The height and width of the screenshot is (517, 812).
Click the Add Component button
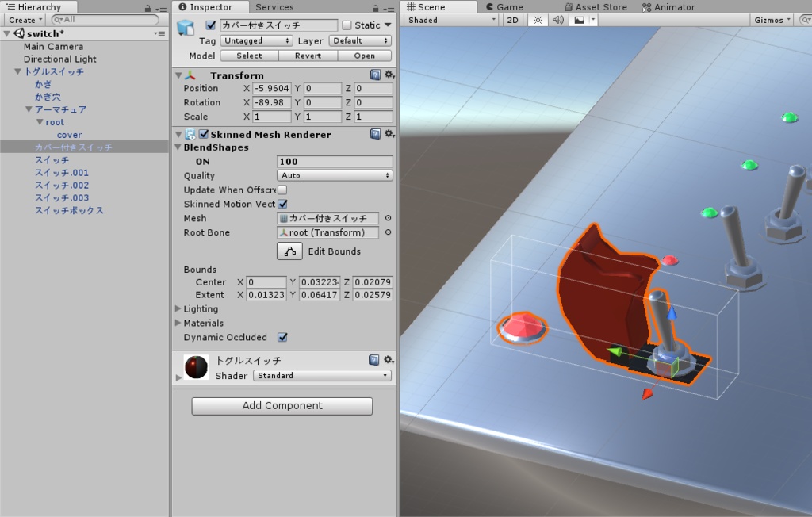pyautogui.click(x=282, y=406)
